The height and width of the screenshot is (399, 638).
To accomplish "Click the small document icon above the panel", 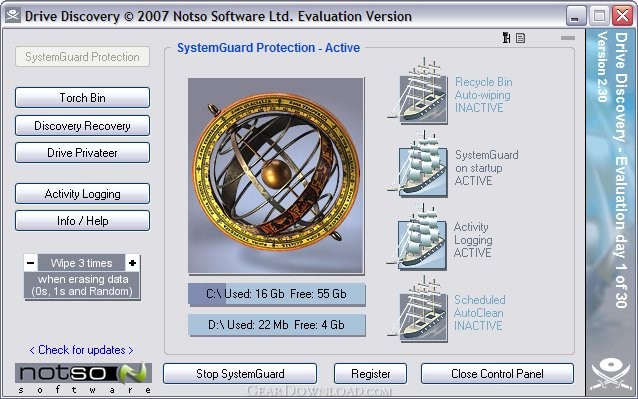I will tap(520, 38).
